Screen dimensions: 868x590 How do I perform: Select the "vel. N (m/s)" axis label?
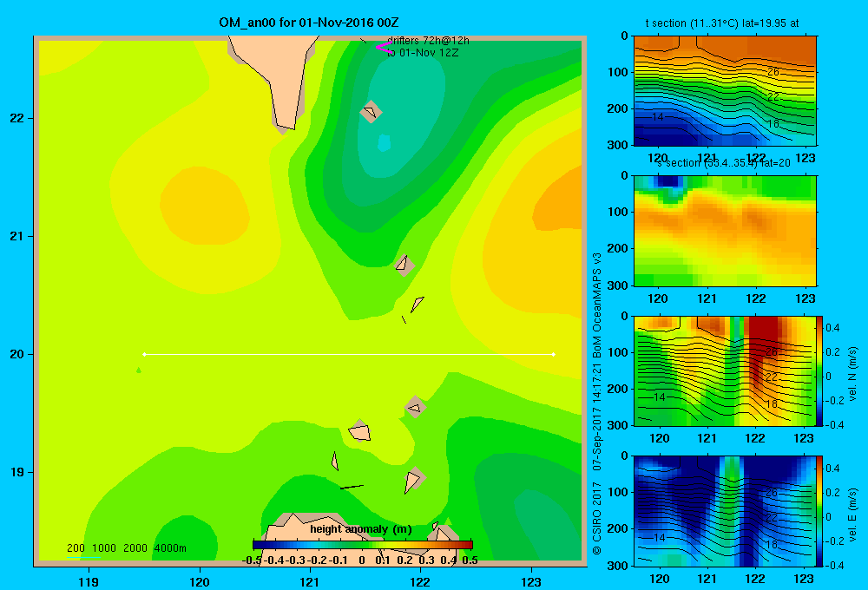(x=853, y=374)
